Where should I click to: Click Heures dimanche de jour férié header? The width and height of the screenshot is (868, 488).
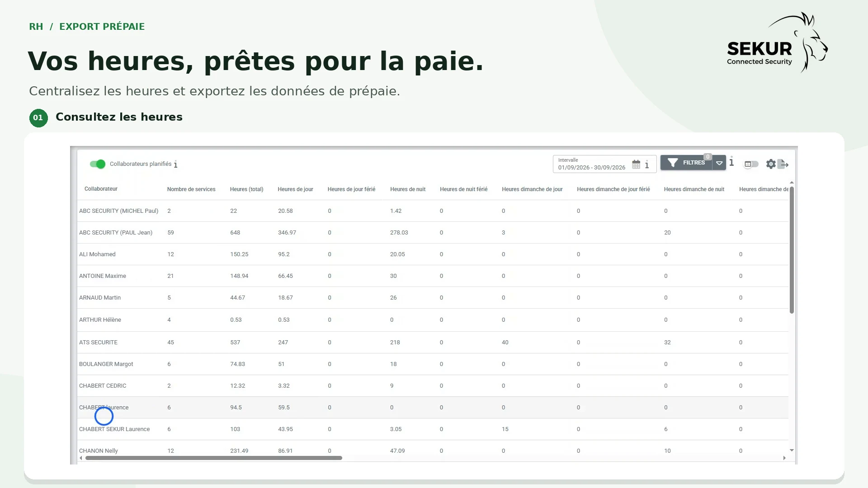(x=613, y=189)
